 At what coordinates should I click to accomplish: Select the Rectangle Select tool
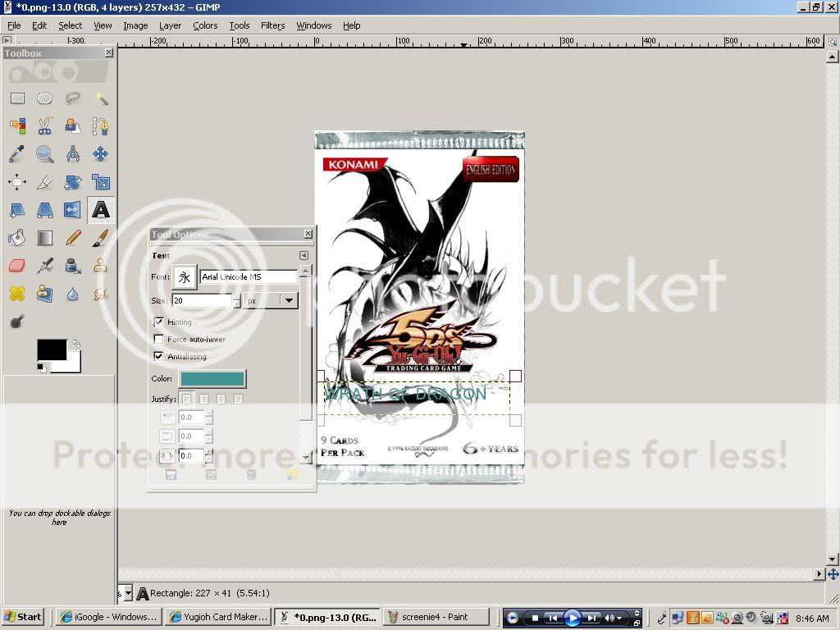coord(17,98)
